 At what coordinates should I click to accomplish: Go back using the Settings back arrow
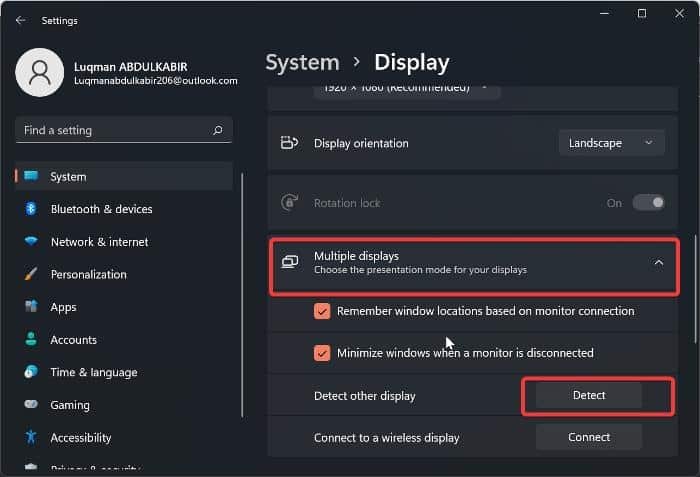[21, 20]
